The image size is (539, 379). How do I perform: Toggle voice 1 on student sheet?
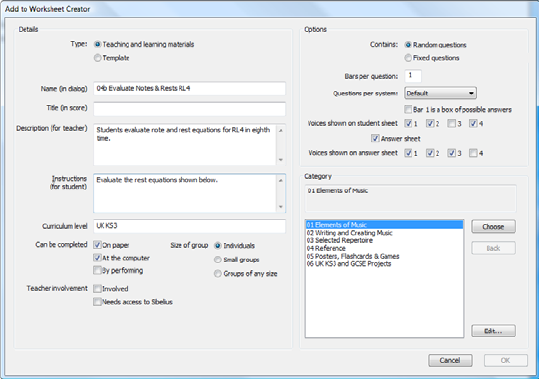[408, 123]
